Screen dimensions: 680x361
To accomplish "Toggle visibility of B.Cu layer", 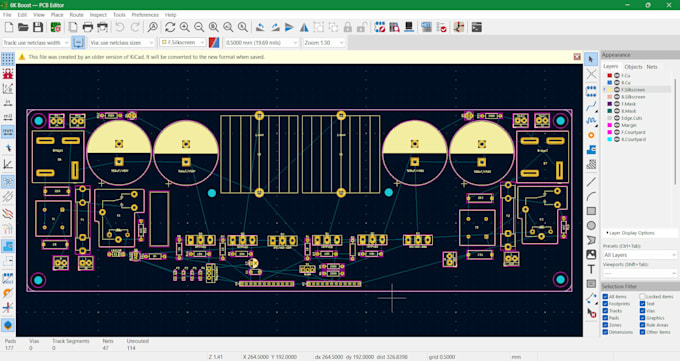I will [617, 82].
